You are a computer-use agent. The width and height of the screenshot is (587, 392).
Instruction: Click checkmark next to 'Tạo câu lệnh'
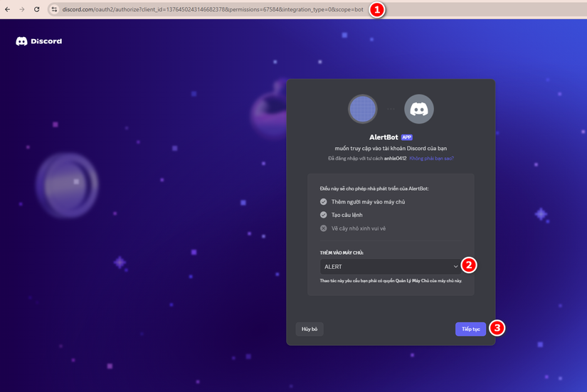[324, 215]
